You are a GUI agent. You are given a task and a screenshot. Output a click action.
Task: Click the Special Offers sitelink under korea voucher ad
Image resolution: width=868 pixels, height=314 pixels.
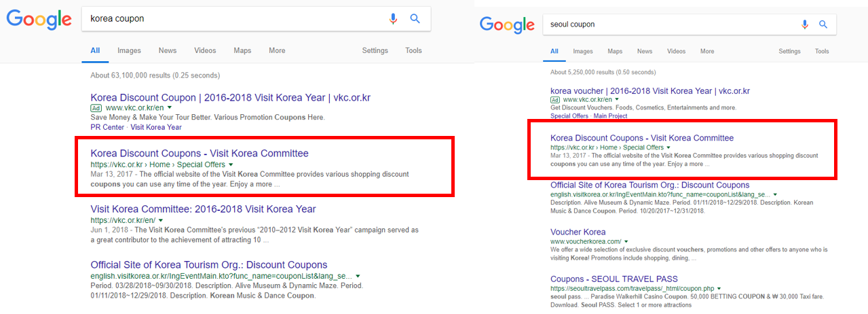point(569,116)
